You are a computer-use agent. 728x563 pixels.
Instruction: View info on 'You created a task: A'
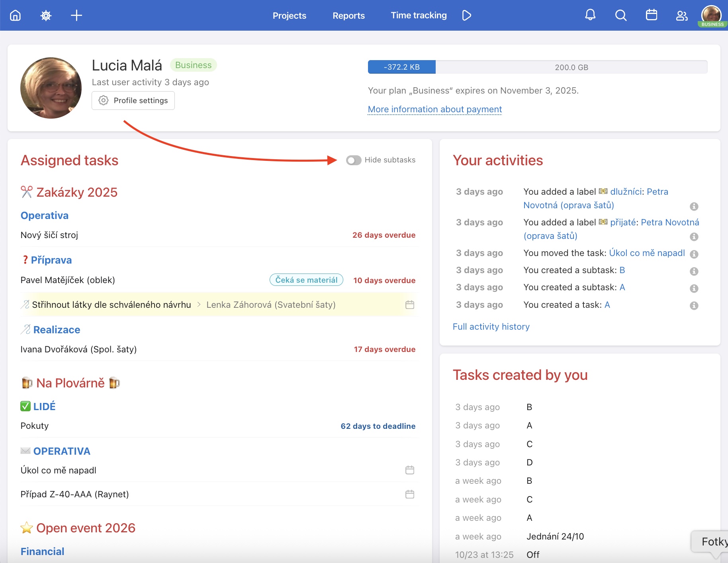click(694, 306)
